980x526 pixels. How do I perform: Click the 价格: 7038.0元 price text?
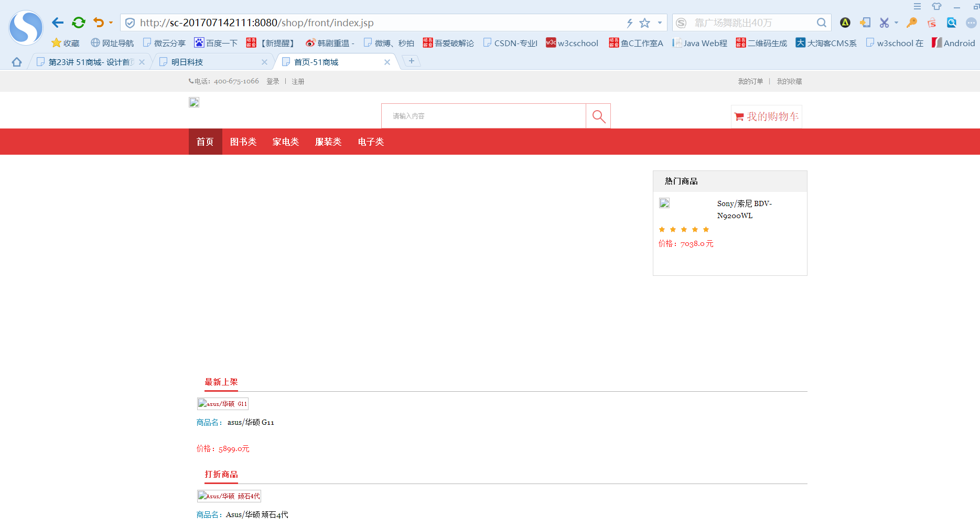point(686,243)
